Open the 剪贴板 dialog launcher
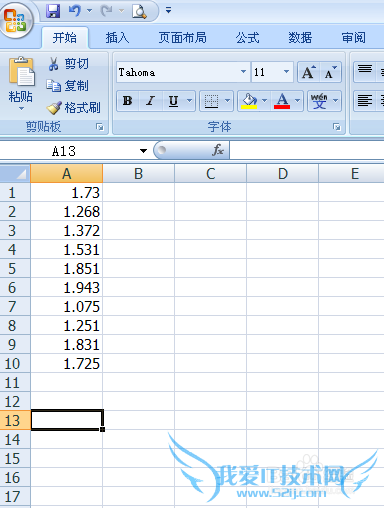Screen dimensions: 384x508 [100, 127]
